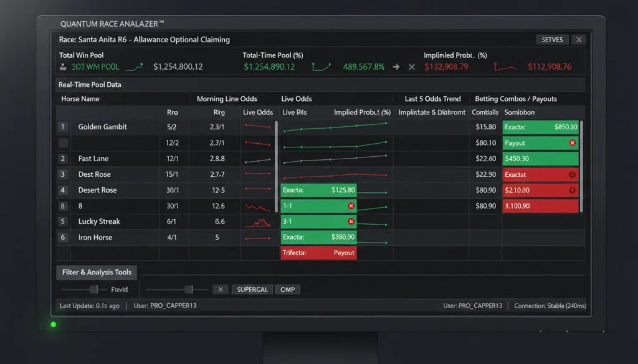
Task: Select the Iron Horse horse name
Action: (x=95, y=237)
